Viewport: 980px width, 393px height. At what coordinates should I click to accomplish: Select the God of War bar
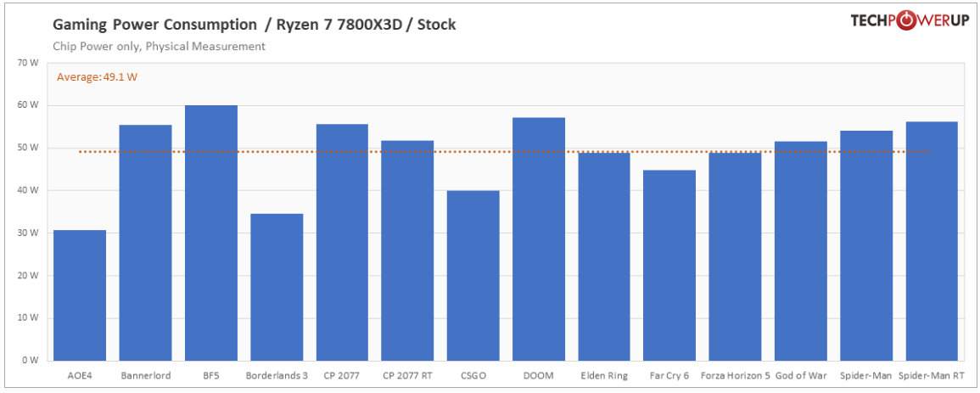click(801, 251)
